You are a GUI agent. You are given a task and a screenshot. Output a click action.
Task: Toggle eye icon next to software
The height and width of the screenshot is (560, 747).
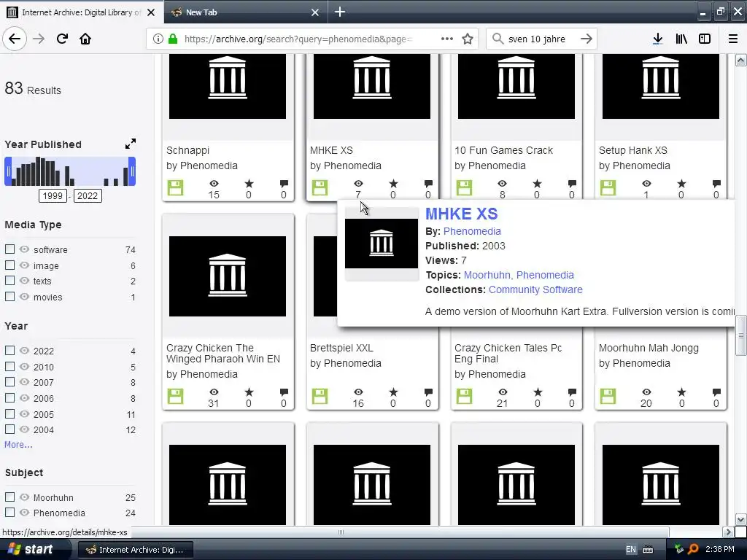coord(24,249)
